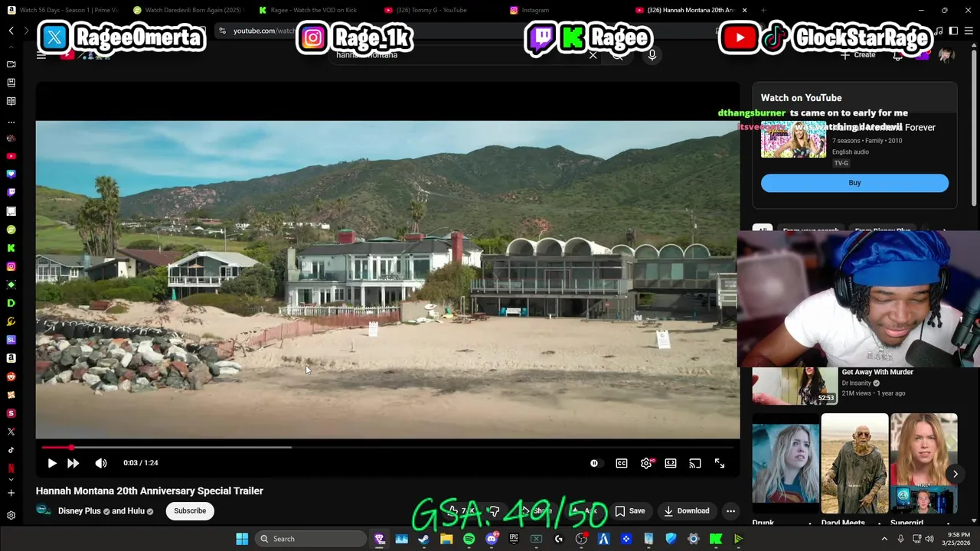The height and width of the screenshot is (551, 980).
Task: Click the video title Hannah Montana 20th Anniversary
Action: [x=149, y=491]
